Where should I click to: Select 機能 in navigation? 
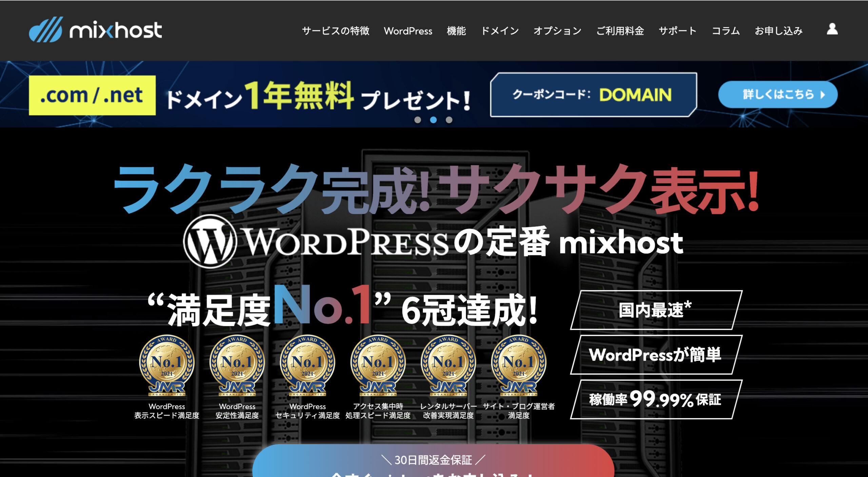pyautogui.click(x=456, y=31)
